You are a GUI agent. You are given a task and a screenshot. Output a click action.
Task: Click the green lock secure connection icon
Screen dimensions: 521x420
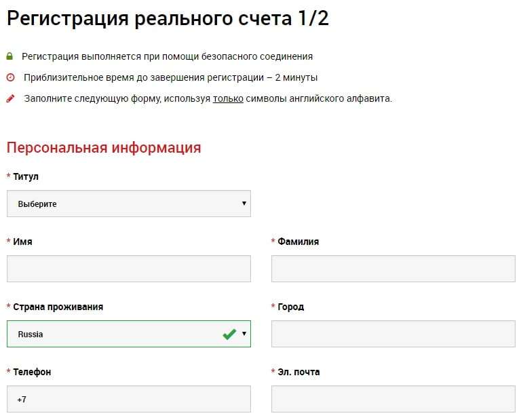point(9,56)
